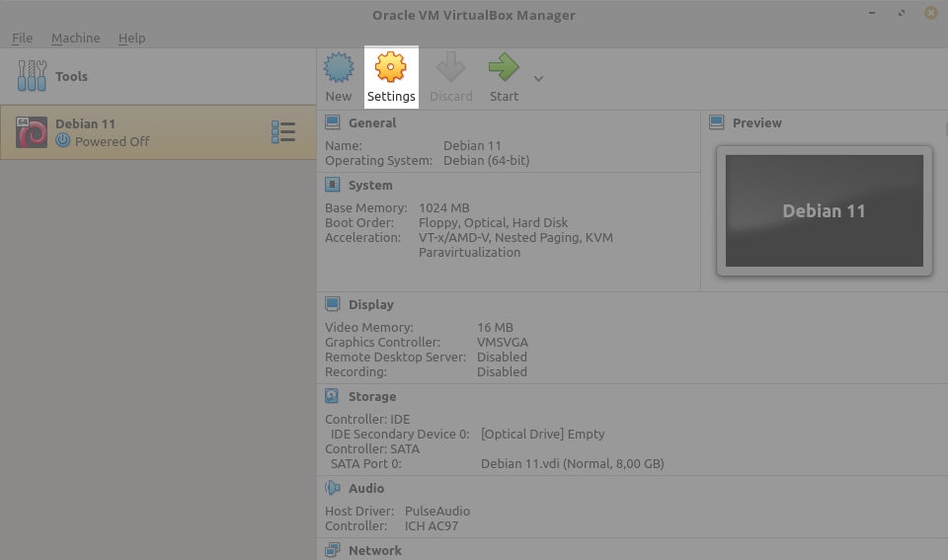The height and width of the screenshot is (560, 948).
Task: Click the Controller: IDE line
Action: coord(367,419)
